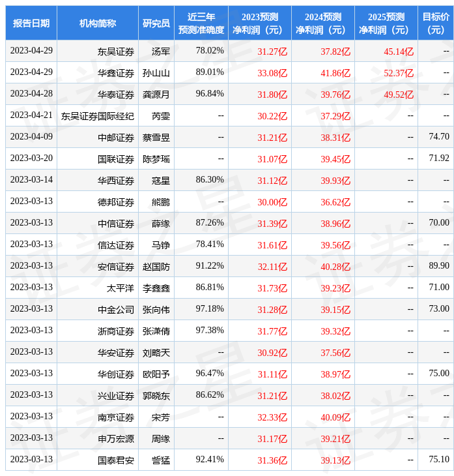Click the 2025预测净利润 column header
454x476 pixels.
click(x=386, y=23)
